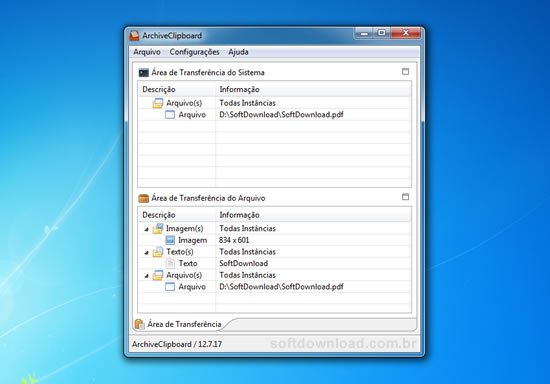The width and height of the screenshot is (550, 384).
Task: Collapse the Arquivo(s) node in archive clipboard
Action: point(147,276)
